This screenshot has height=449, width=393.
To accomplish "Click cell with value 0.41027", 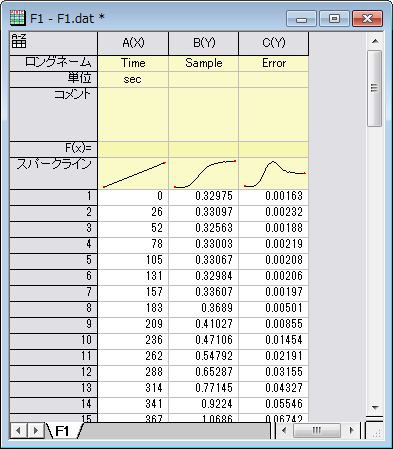I will [204, 325].
